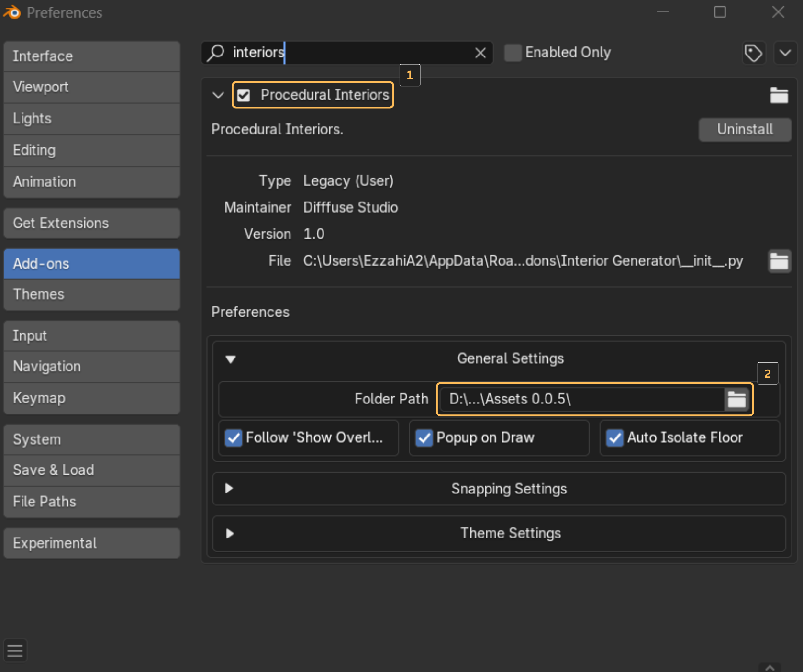Minimize the Preferences window
The image size is (803, 672).
point(663,12)
